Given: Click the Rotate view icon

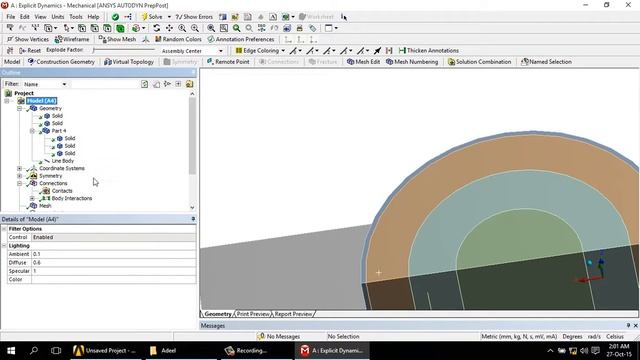Looking at the screenshot, I should (156, 28).
